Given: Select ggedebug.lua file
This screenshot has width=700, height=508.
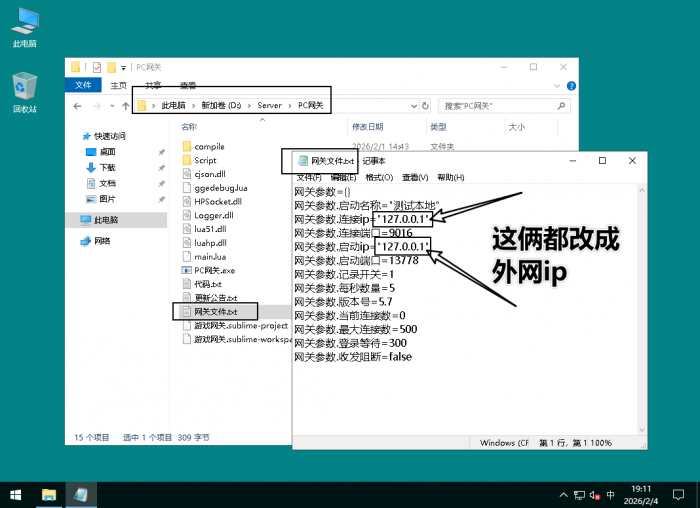Looking at the screenshot, I should click(x=215, y=188).
